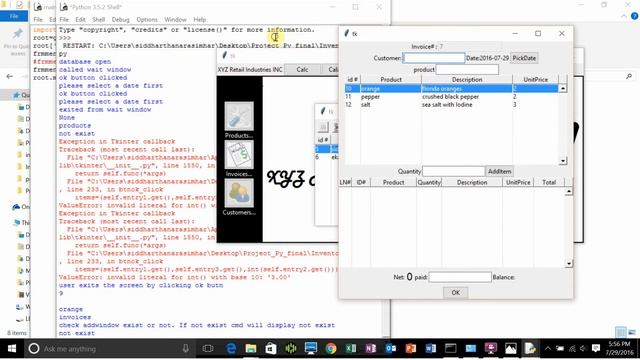The image size is (640, 360).
Task: Open the Python IDLE icon on taskbar
Action: tap(530, 349)
